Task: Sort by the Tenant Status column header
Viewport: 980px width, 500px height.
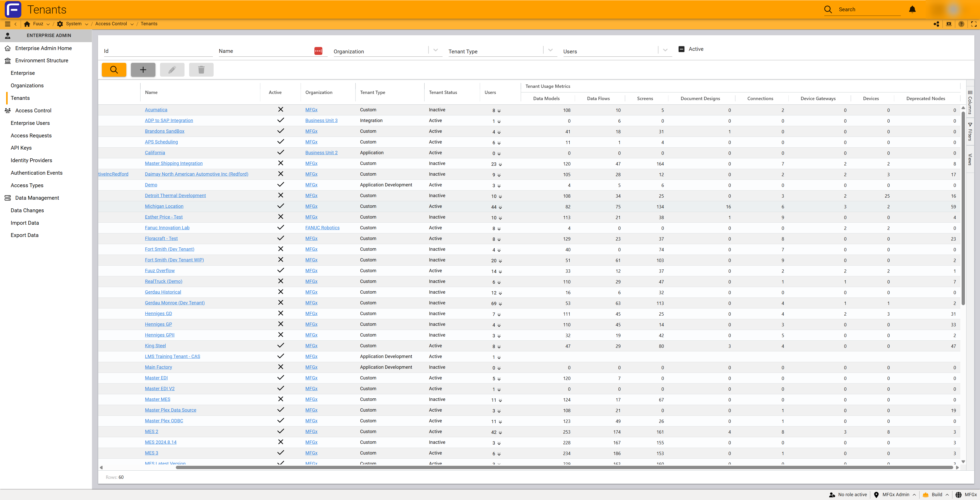Action: pos(443,92)
